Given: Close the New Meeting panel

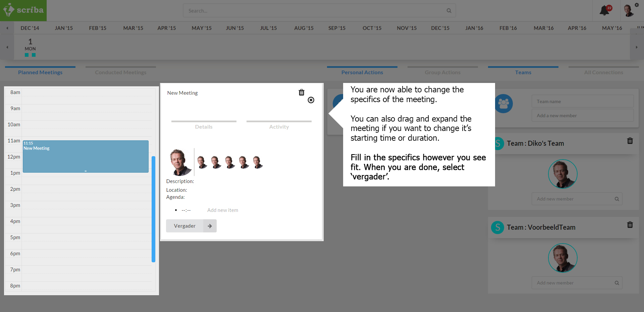Looking at the screenshot, I should point(311,100).
